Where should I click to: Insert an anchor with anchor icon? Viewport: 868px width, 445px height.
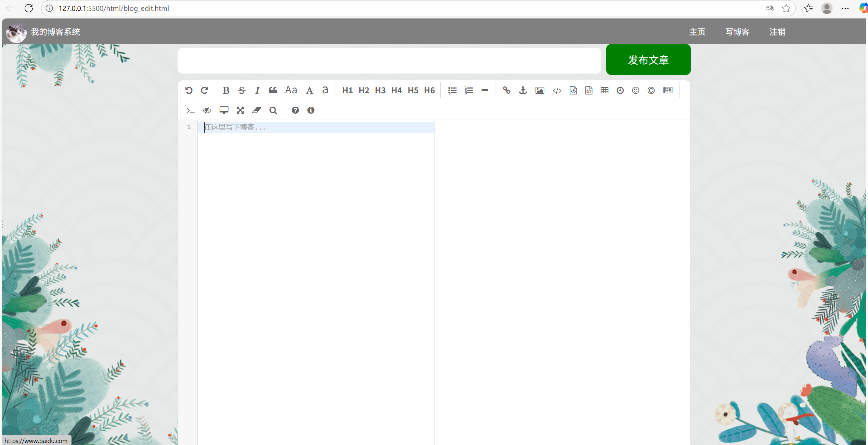pos(523,91)
